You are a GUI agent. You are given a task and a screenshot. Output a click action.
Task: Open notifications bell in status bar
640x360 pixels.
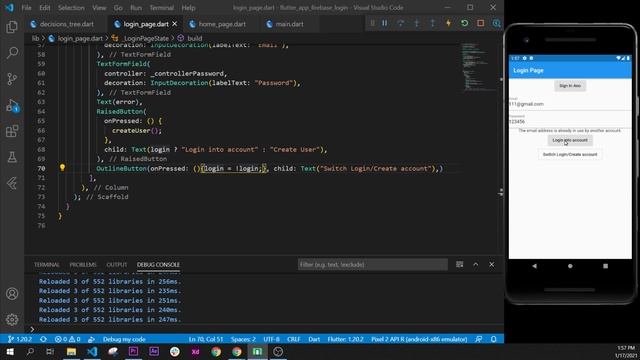[x=493, y=339]
